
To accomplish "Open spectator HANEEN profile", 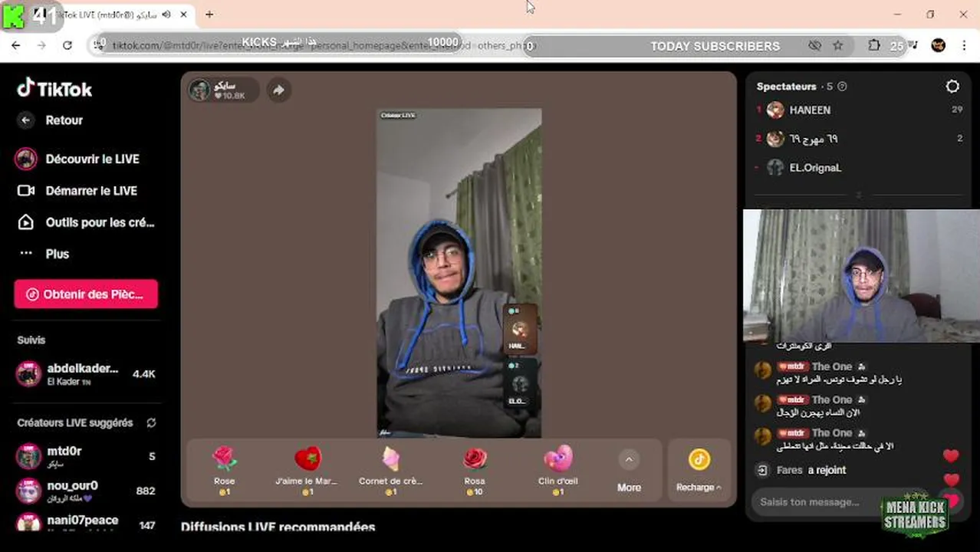I will point(859,110).
